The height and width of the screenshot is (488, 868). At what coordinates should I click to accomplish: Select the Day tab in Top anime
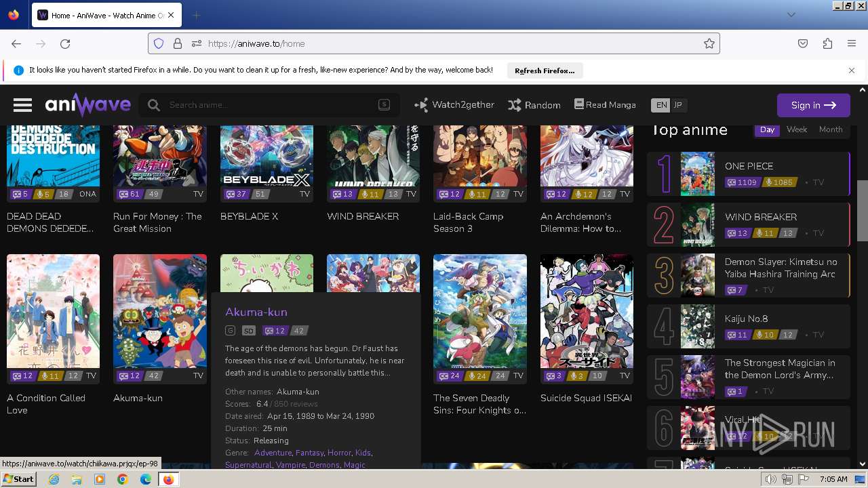coord(767,129)
